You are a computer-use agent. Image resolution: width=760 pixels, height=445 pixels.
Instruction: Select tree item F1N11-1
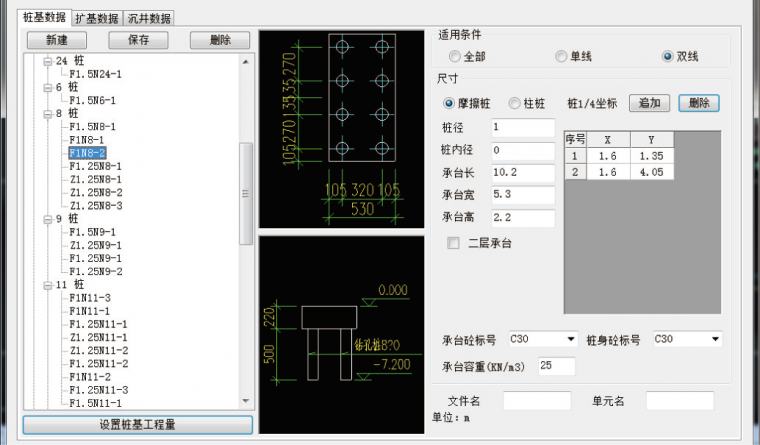(x=90, y=311)
